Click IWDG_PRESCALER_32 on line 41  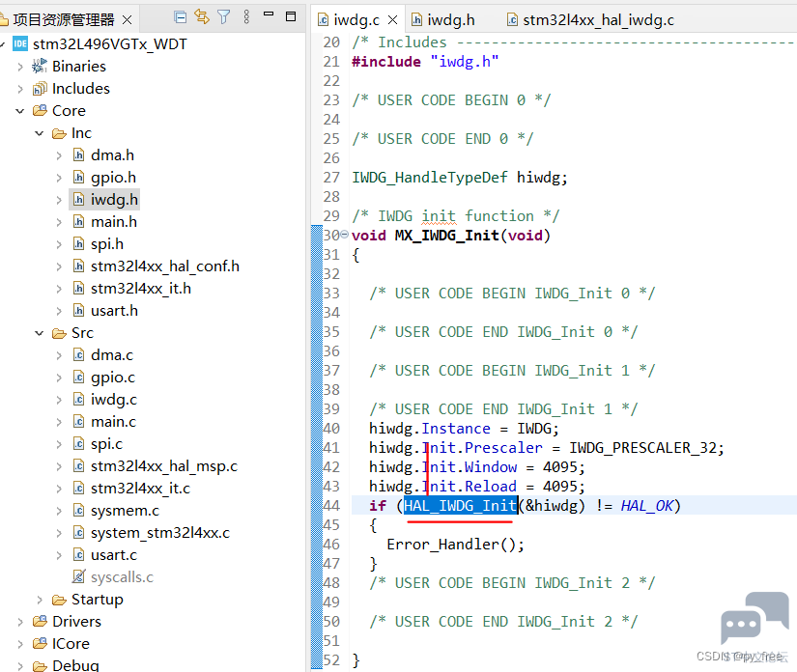pyautogui.click(x=642, y=447)
